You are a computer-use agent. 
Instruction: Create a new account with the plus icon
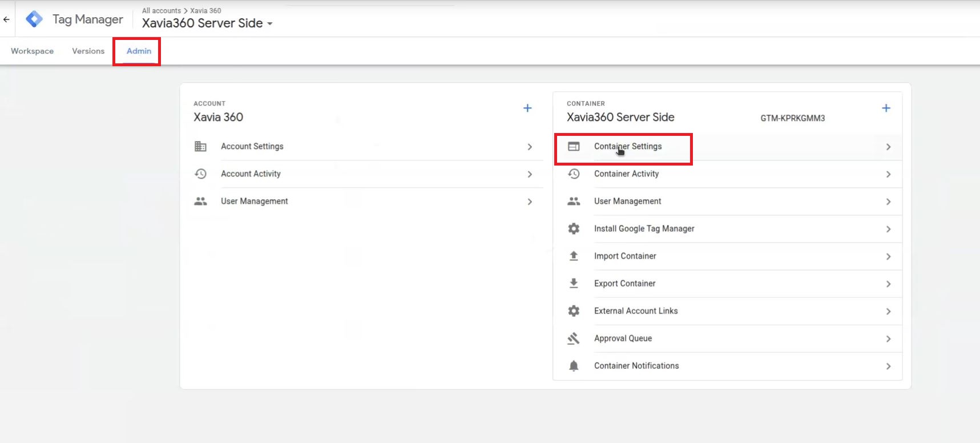click(x=527, y=108)
